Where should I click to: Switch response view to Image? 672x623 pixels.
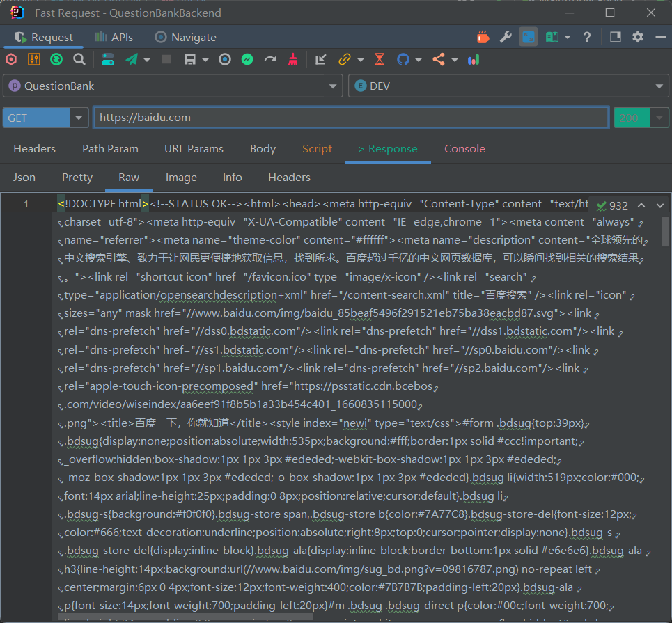(181, 178)
